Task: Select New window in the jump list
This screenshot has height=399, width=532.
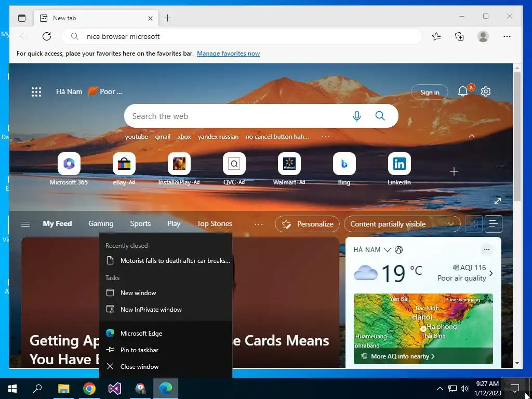Action: click(166, 293)
